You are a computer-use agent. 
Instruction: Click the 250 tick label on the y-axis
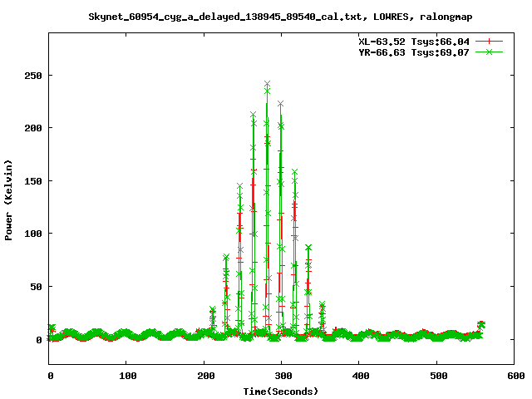33,75
